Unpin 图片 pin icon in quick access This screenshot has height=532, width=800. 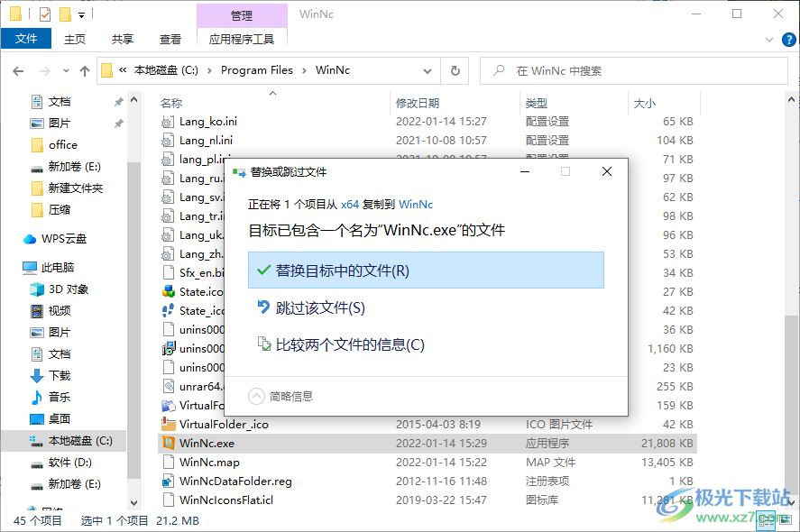[x=118, y=124]
